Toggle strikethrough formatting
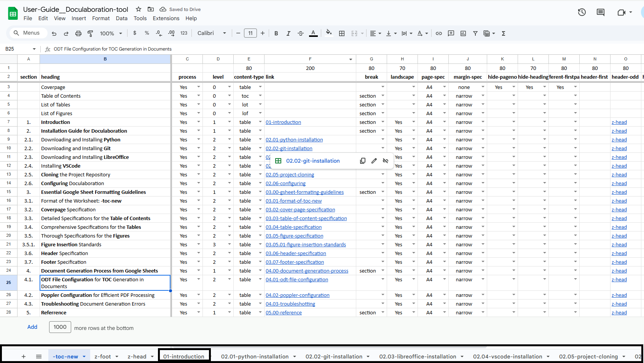The width and height of the screenshot is (644, 363). (x=301, y=33)
